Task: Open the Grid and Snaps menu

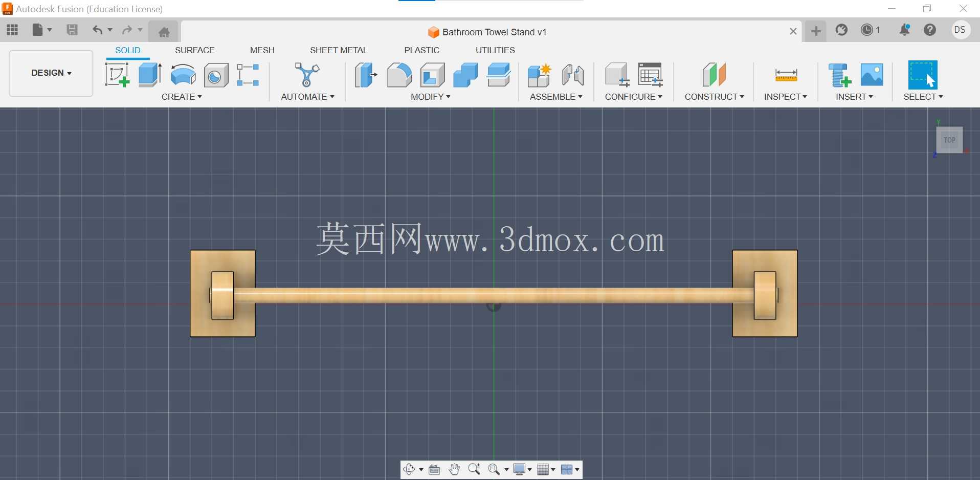Action: click(546, 469)
